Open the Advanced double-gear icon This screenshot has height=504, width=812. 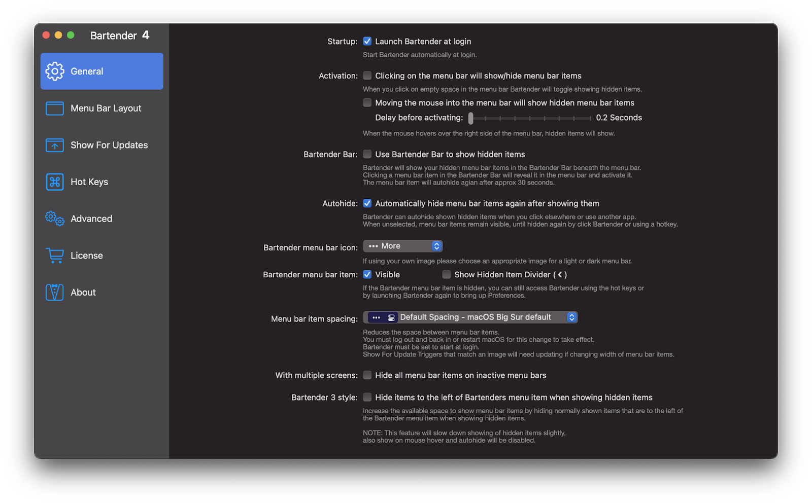(55, 219)
